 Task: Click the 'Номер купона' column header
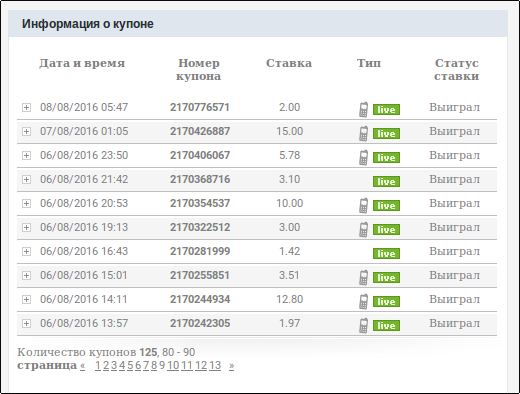[198, 70]
